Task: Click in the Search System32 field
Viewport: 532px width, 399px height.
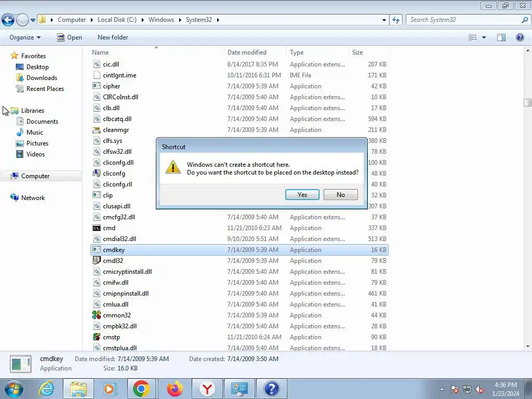Action: (x=463, y=20)
